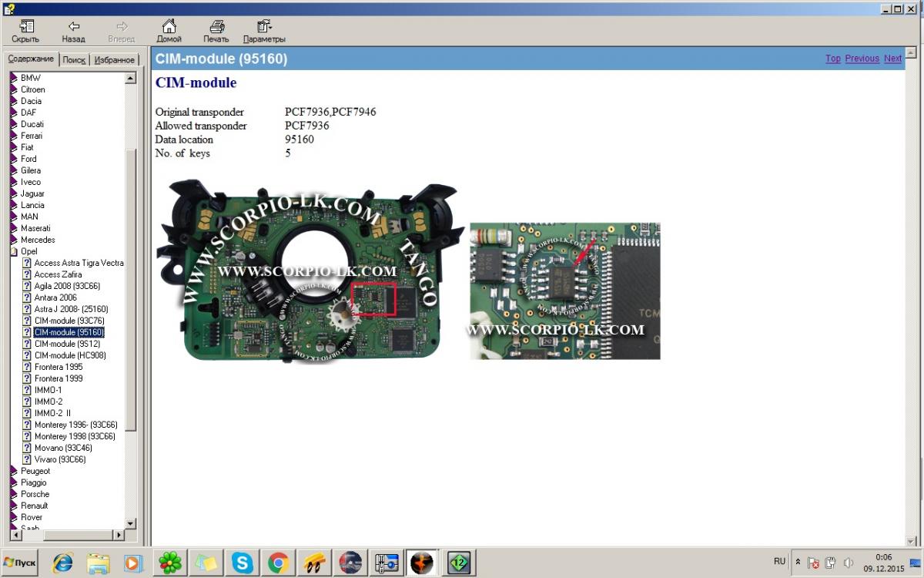The width and height of the screenshot is (924, 578).
Task: Open the CIM-module (HC908) topic
Action: point(70,355)
